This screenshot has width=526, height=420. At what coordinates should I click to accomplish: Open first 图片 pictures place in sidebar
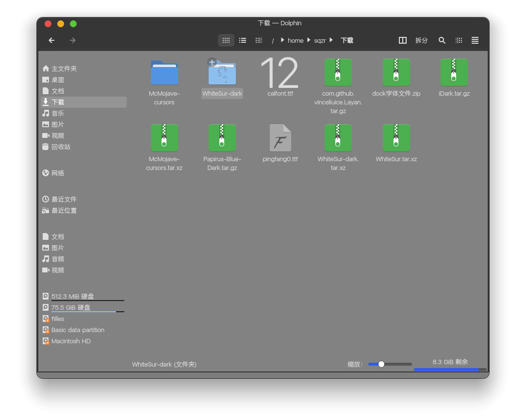(x=83, y=125)
